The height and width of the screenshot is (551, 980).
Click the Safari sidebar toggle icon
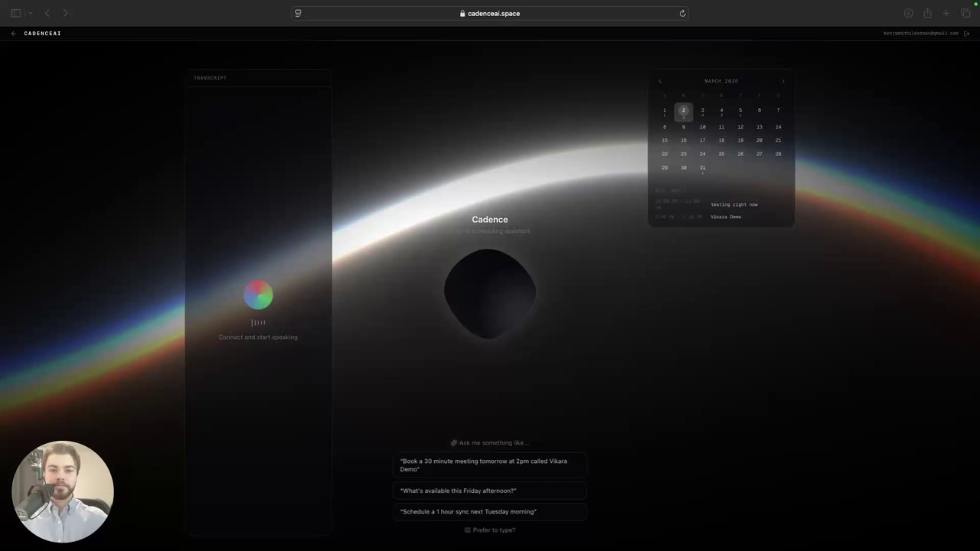15,13
